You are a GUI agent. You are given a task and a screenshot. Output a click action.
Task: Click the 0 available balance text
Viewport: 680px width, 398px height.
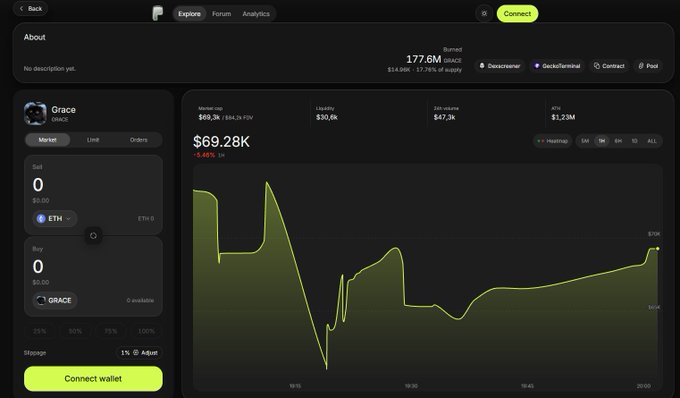[140, 300]
